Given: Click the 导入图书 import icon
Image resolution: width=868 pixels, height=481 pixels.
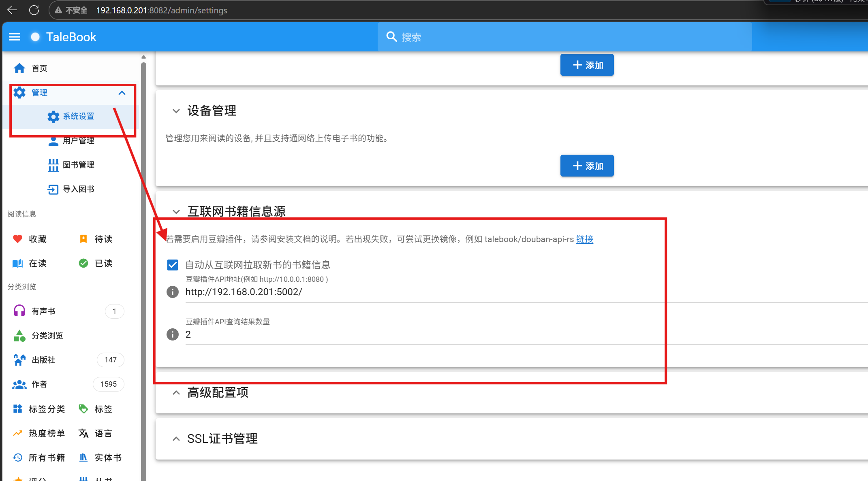Looking at the screenshot, I should click(x=53, y=189).
